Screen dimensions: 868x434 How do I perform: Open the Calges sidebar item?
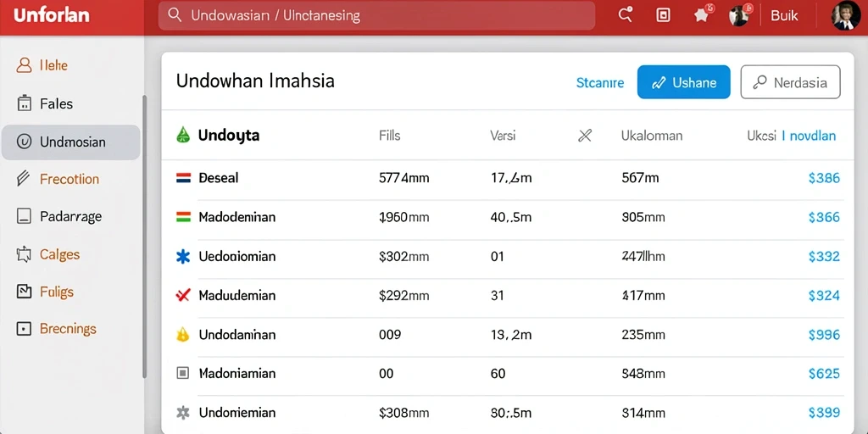point(60,254)
